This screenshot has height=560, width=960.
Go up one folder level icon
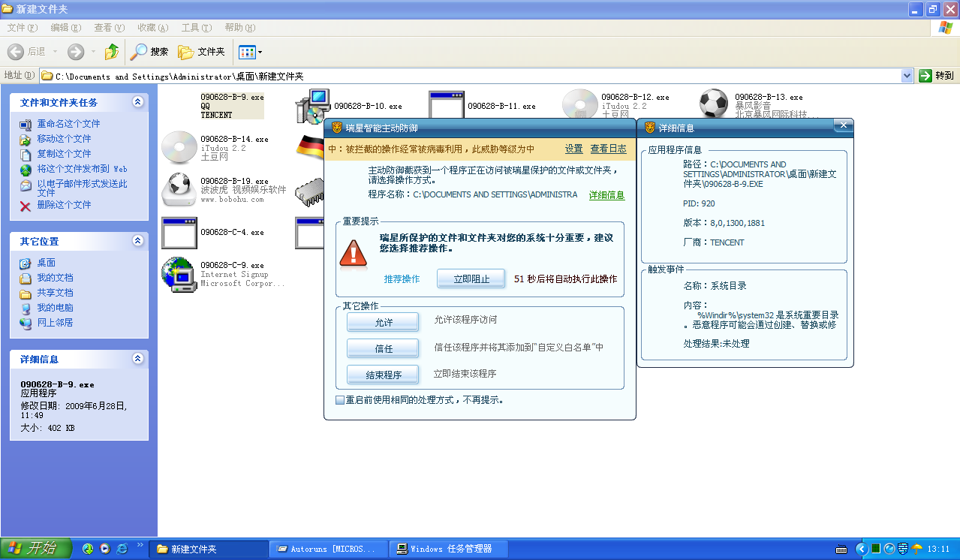click(x=112, y=52)
